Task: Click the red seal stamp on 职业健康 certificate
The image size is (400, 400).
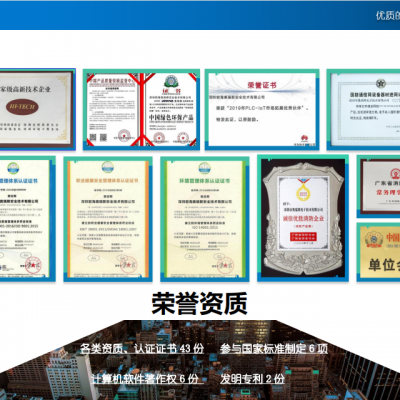Action: (x=128, y=264)
